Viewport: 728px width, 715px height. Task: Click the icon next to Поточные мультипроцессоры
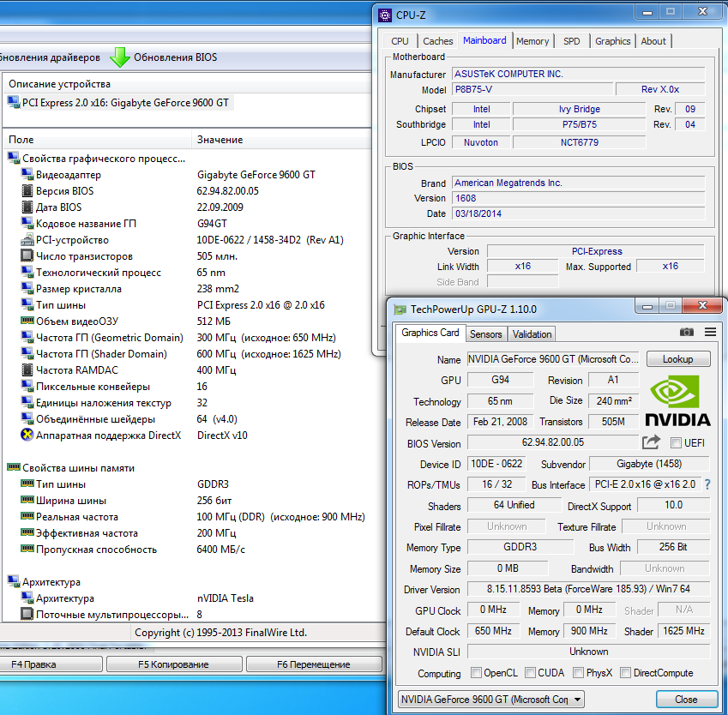[27, 614]
